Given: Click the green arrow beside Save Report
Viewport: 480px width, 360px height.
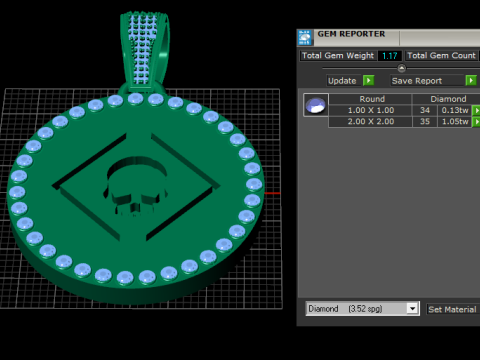Looking at the screenshot, I should (471, 81).
